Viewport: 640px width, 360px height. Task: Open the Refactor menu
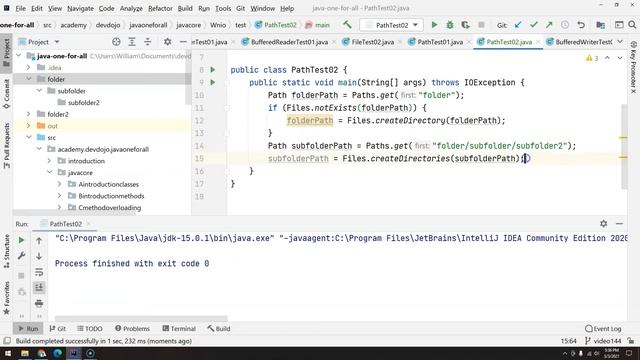[x=160, y=8]
